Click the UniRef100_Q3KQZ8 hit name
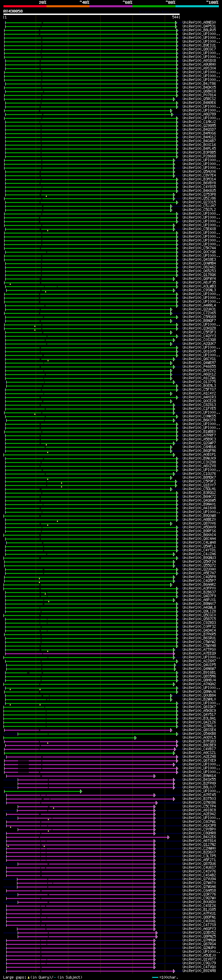222x980 pixels. click(x=199, y=328)
